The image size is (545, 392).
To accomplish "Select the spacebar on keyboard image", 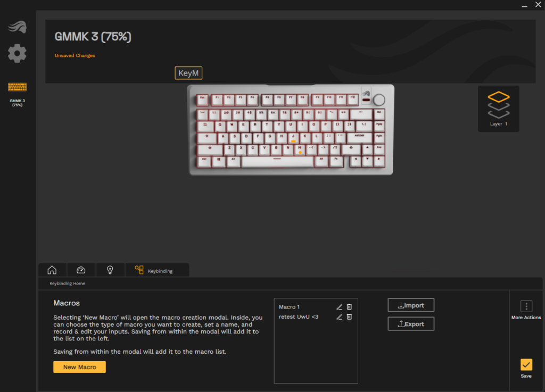I will 277,162.
